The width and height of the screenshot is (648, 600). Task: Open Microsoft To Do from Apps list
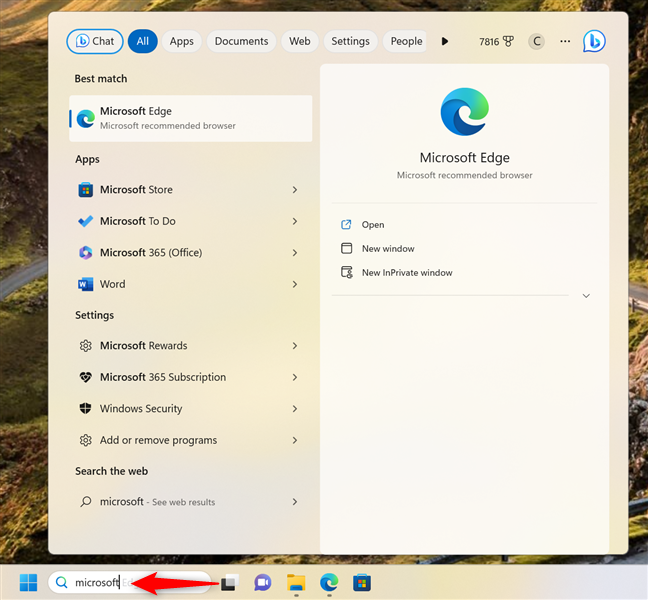191,221
